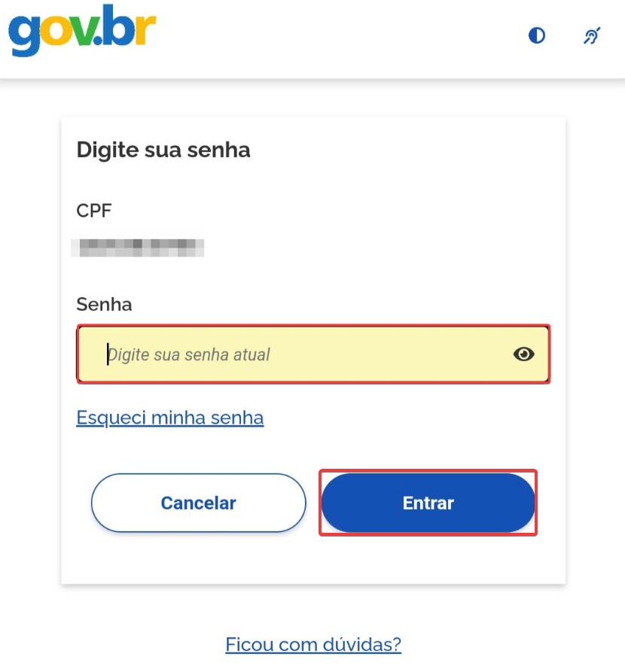Screen dimensions: 625x672
Task: Click the Digite sua senha atual placeholder
Action: (x=189, y=355)
